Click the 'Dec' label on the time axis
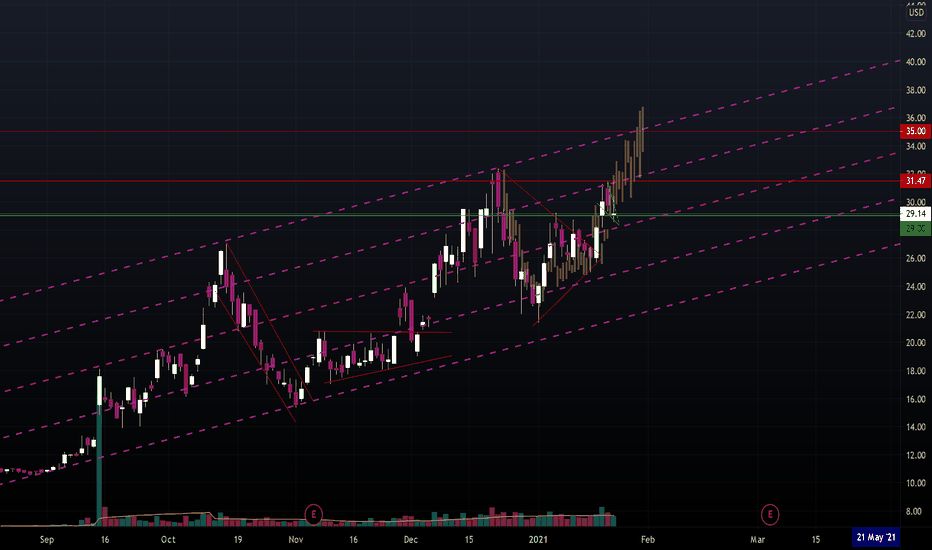This screenshot has width=932, height=550. pyautogui.click(x=411, y=540)
